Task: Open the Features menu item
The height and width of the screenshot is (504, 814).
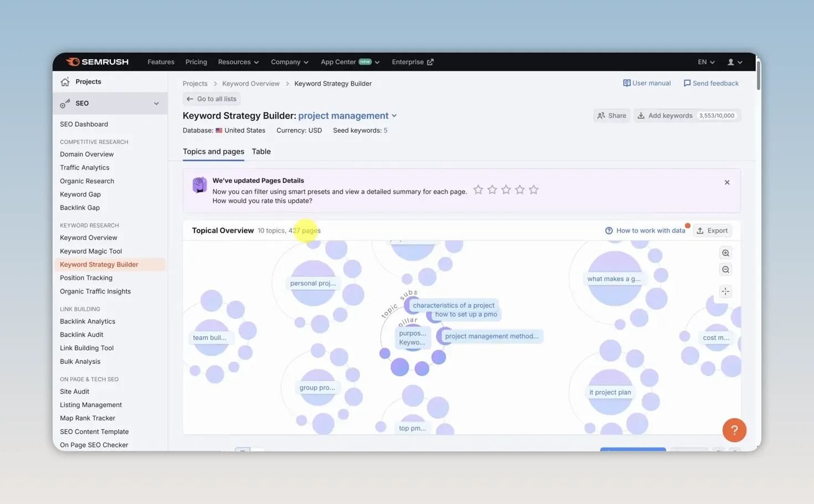Action: pyautogui.click(x=161, y=62)
